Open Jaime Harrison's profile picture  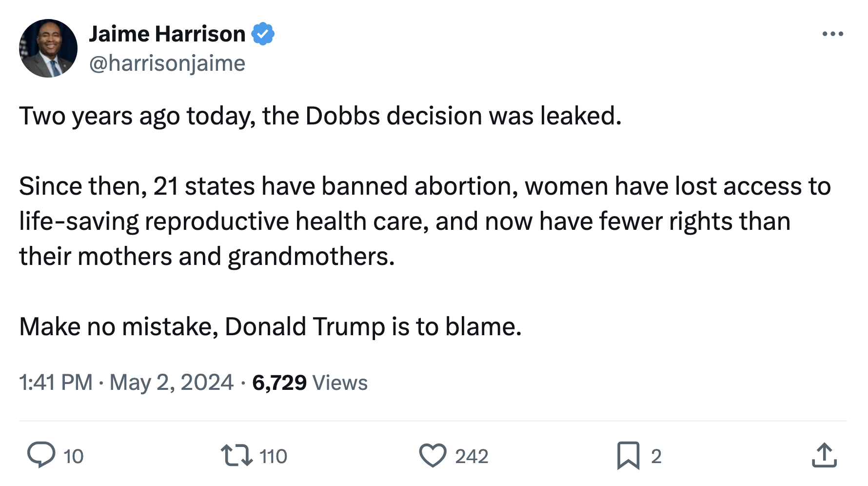tap(48, 48)
